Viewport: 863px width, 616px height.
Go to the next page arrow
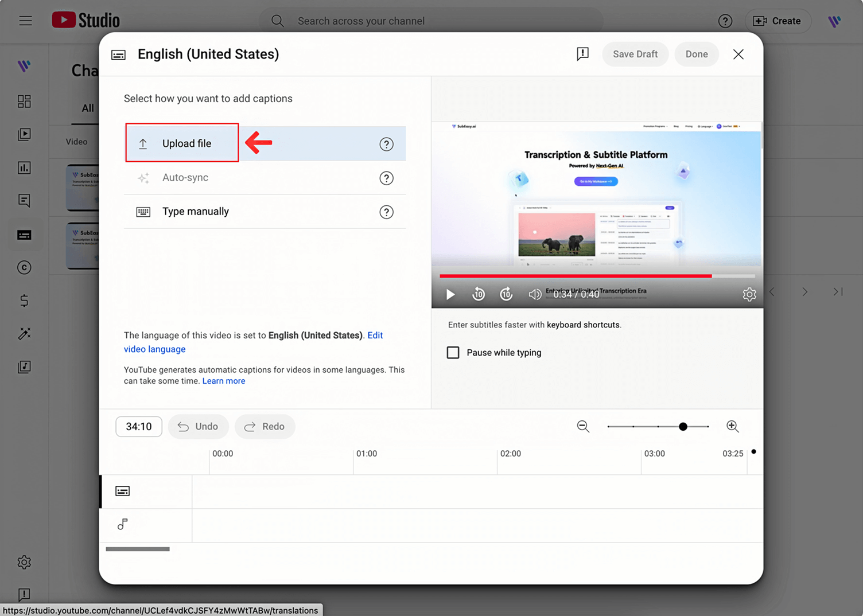(805, 292)
